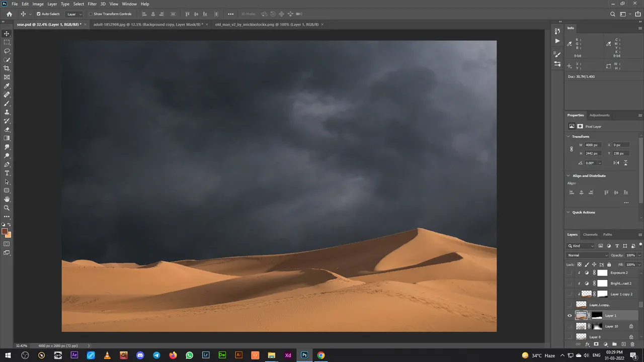Select the Crop tool
This screenshot has height=362, width=644.
[7, 68]
